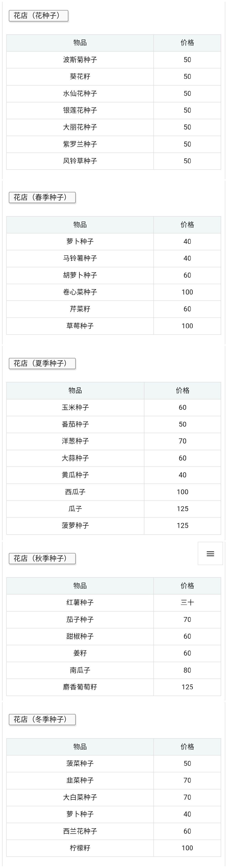Click the 三十 price cell
This screenshot has width=227, height=868.
click(187, 603)
